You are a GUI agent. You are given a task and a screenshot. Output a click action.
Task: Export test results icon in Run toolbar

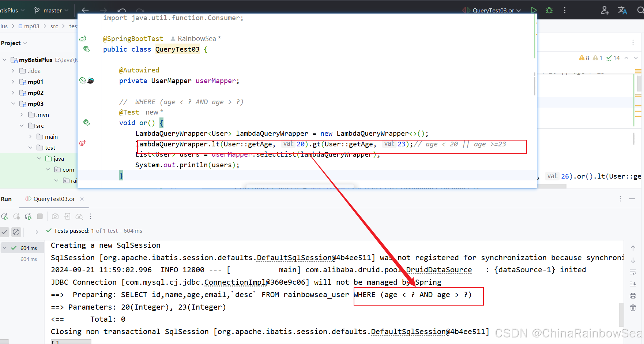point(67,216)
